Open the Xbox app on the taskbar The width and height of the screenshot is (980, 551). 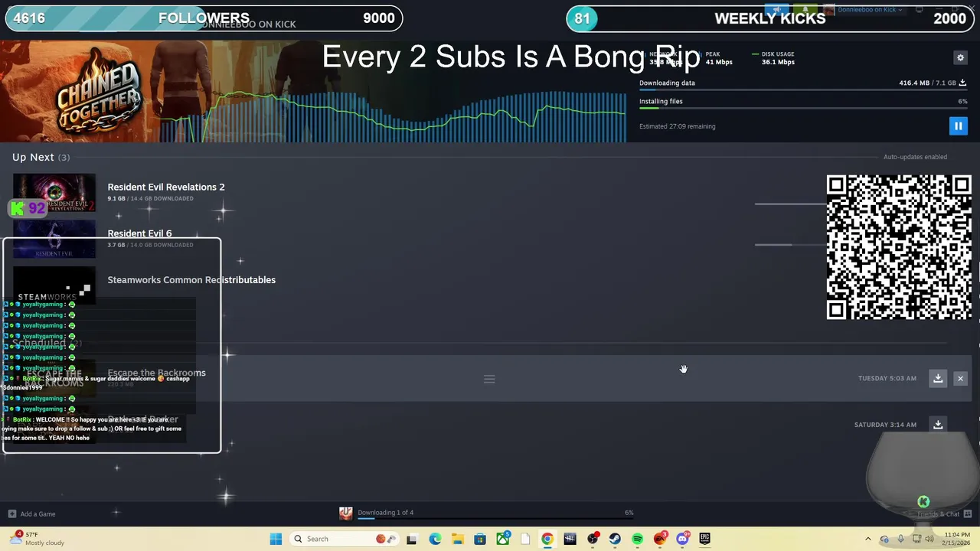502,539
